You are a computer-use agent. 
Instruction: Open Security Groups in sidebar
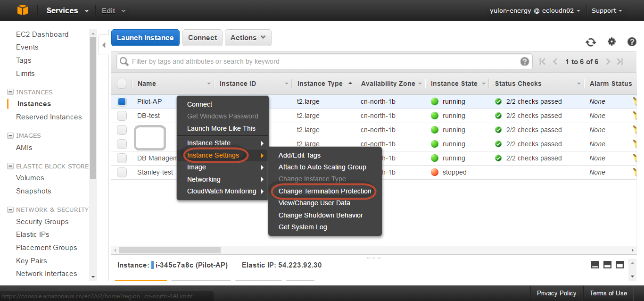[42, 222]
